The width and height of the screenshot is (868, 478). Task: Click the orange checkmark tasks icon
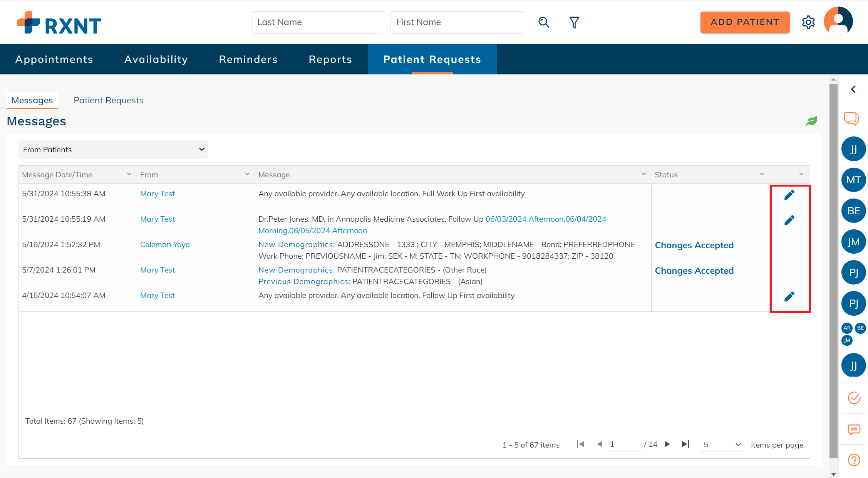point(854,397)
